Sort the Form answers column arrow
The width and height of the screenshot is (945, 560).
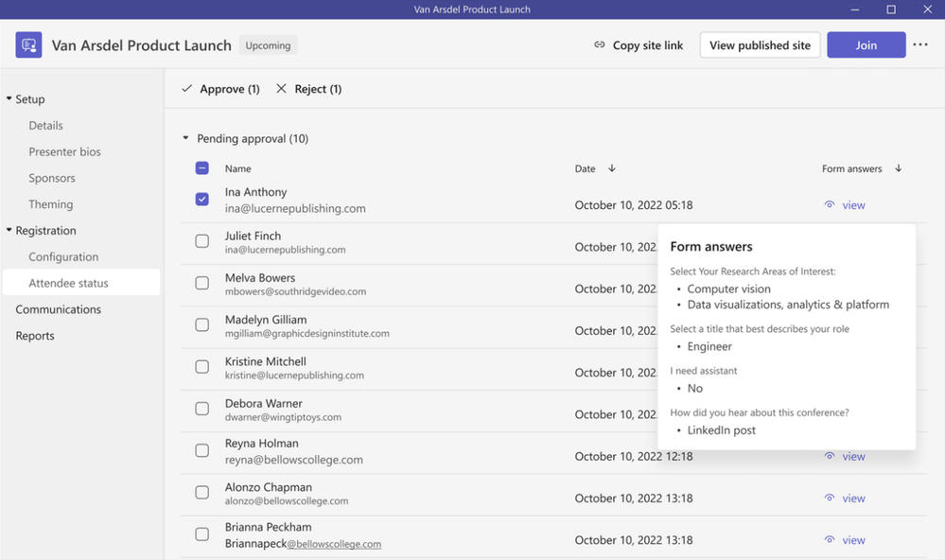pos(898,168)
